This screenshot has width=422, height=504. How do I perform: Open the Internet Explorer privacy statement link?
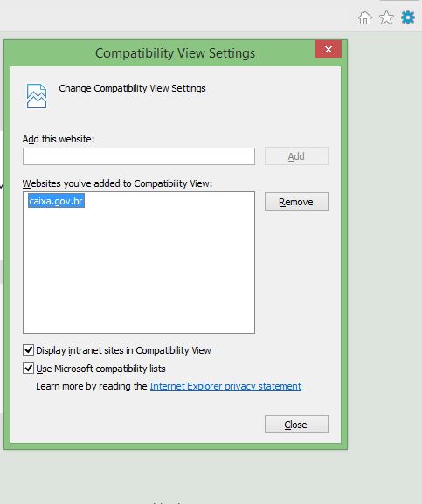click(x=225, y=386)
